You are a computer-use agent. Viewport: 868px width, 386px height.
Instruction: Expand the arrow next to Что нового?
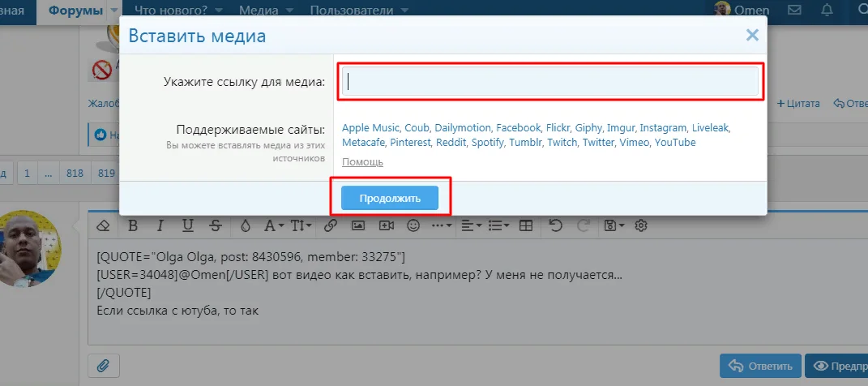[219, 11]
